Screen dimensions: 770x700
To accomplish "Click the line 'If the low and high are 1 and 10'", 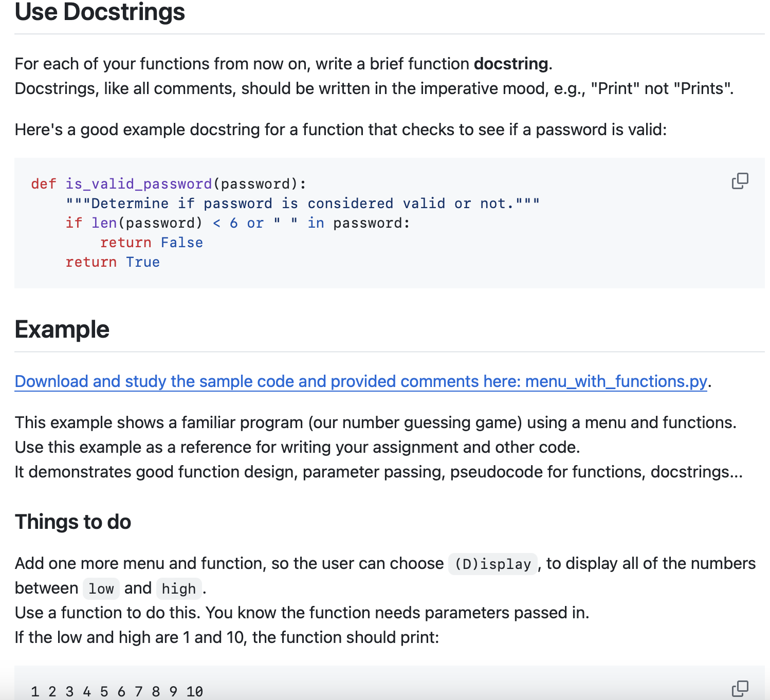I will click(227, 637).
